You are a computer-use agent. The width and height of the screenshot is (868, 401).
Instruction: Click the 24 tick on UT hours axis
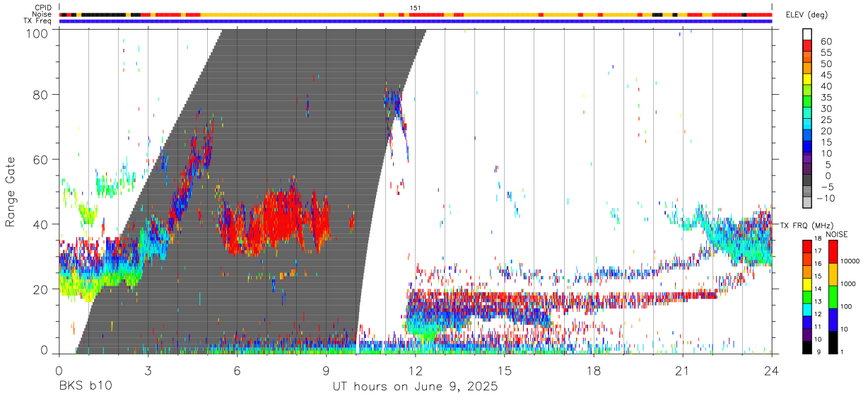coord(772,370)
